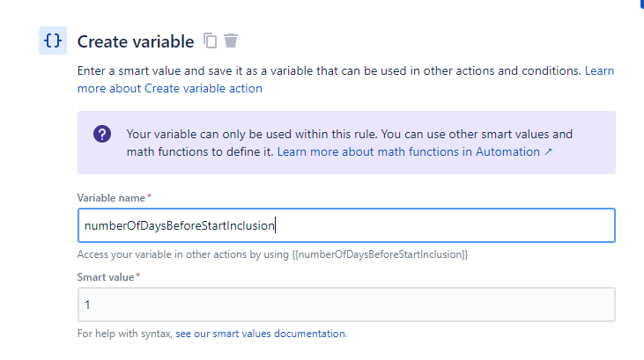
Task: Click the Smart value input field
Action: coord(346,305)
